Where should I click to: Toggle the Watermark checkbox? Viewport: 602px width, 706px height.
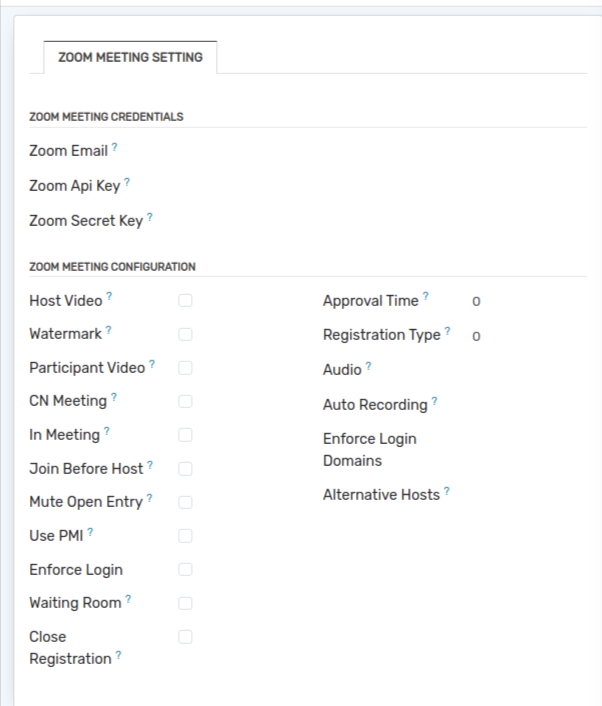click(185, 334)
